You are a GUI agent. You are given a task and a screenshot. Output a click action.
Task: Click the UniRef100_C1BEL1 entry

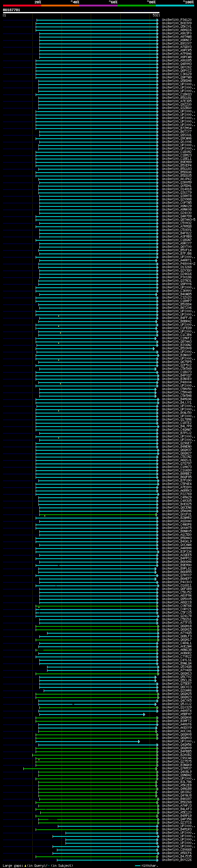click(x=177, y=159)
